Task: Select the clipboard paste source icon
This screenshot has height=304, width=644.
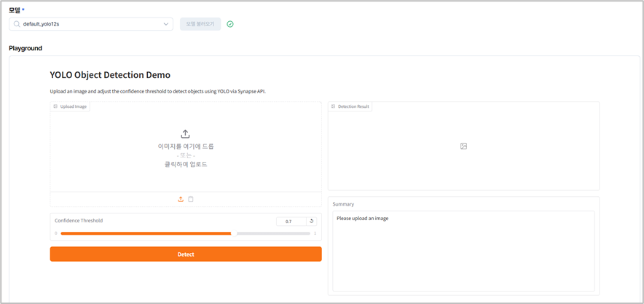Action: (x=191, y=199)
